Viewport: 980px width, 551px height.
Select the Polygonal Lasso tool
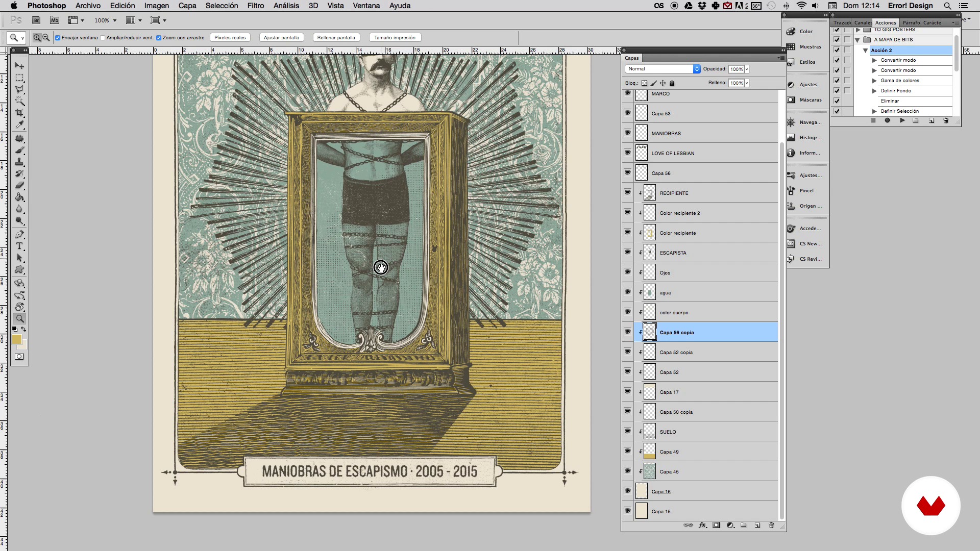19,89
